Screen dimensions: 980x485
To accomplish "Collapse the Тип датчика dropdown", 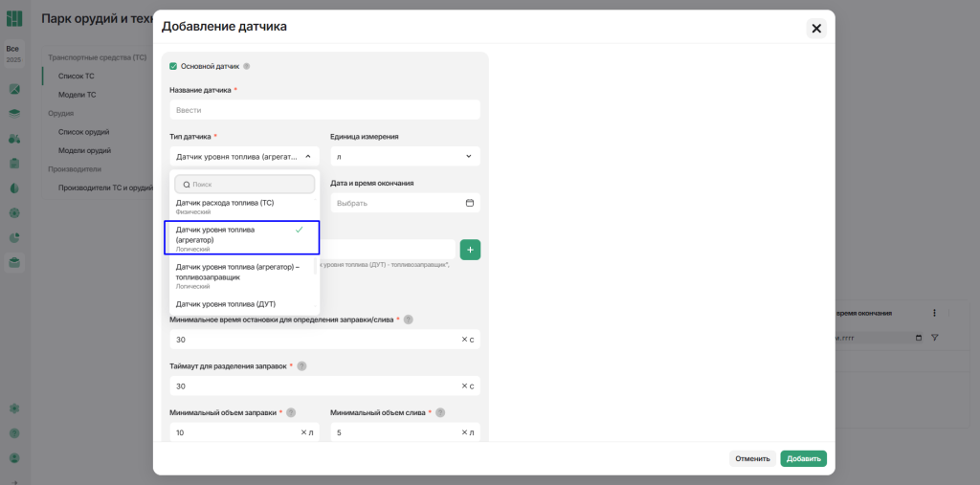I will (308, 156).
